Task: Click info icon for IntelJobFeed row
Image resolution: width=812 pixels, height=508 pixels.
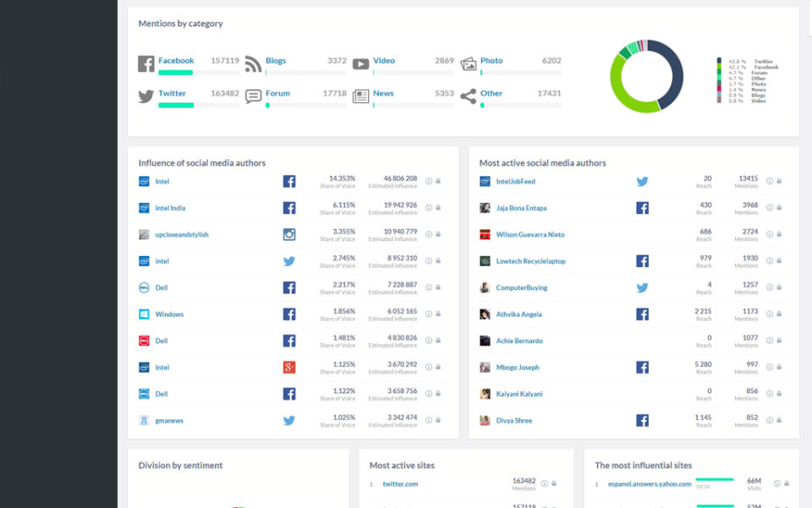Action: click(x=770, y=182)
